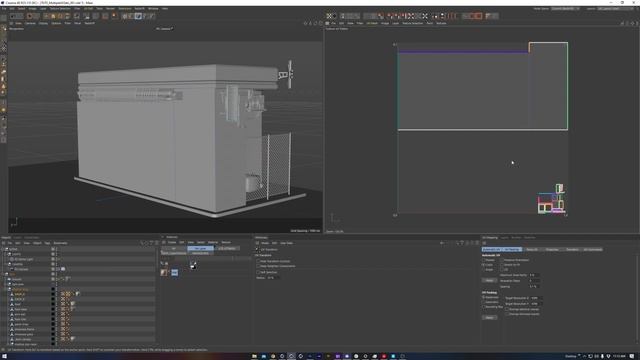Open the UV Edit main menu
Viewport: 640px width, 360px height.
click(88, 9)
